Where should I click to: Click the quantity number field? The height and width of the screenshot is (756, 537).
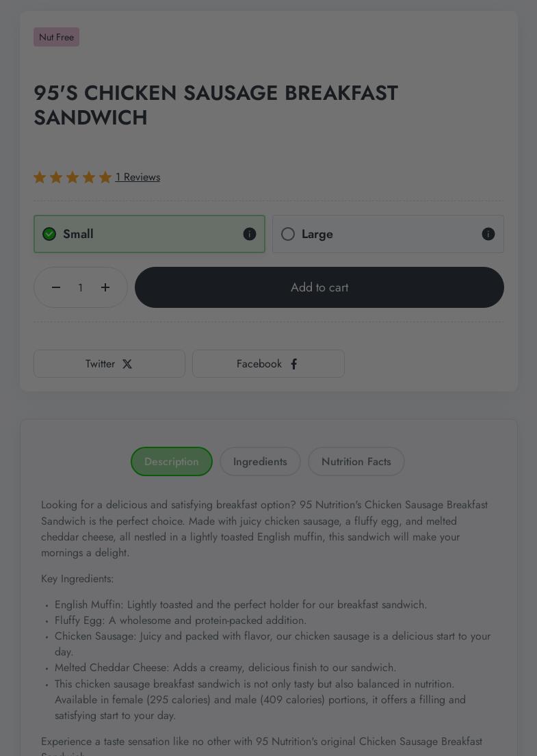coord(81,288)
